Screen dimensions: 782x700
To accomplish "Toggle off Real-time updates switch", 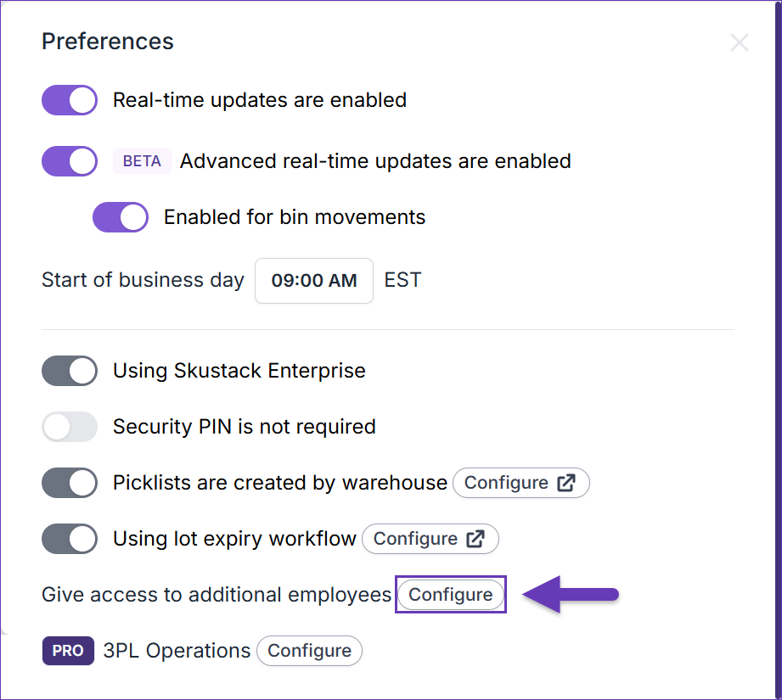I will click(x=70, y=100).
